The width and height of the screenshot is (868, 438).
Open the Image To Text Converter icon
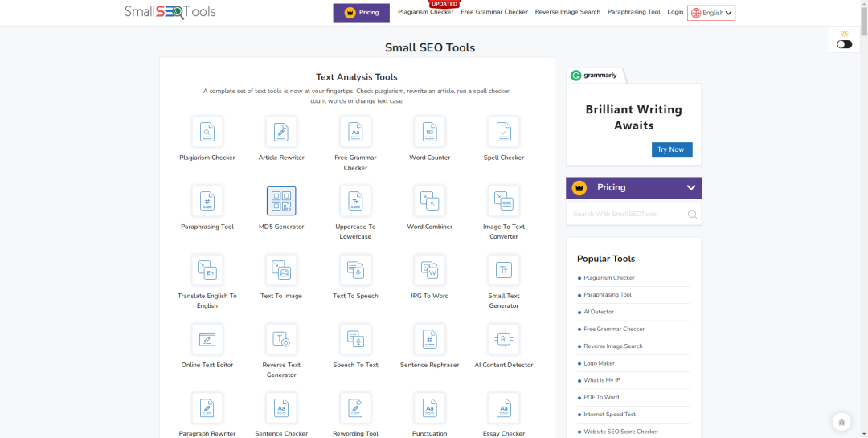(504, 201)
